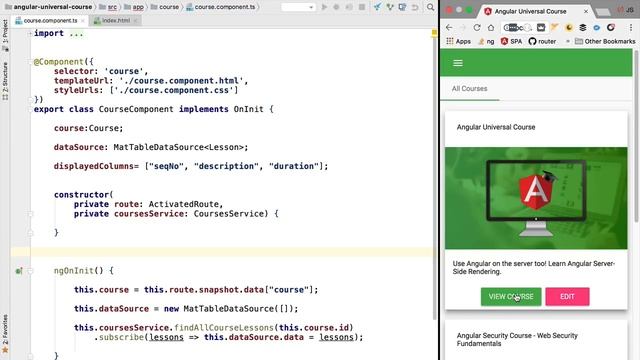This screenshot has height=360, width=640.
Task: Collapse the ngOnInit method fold marker
Action: 30,271
